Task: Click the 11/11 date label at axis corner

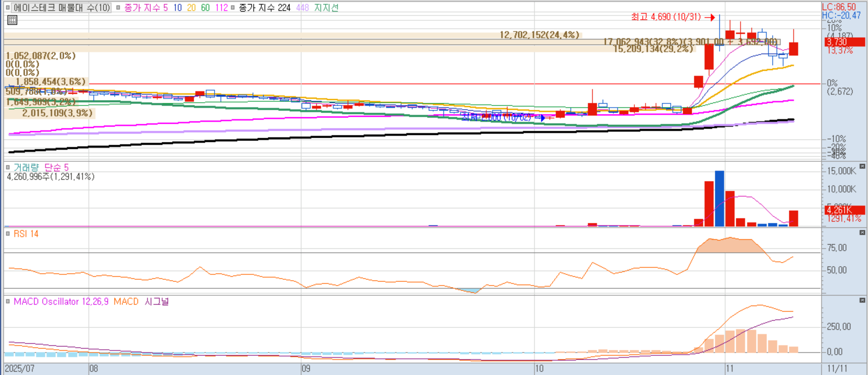Action: click(837, 369)
